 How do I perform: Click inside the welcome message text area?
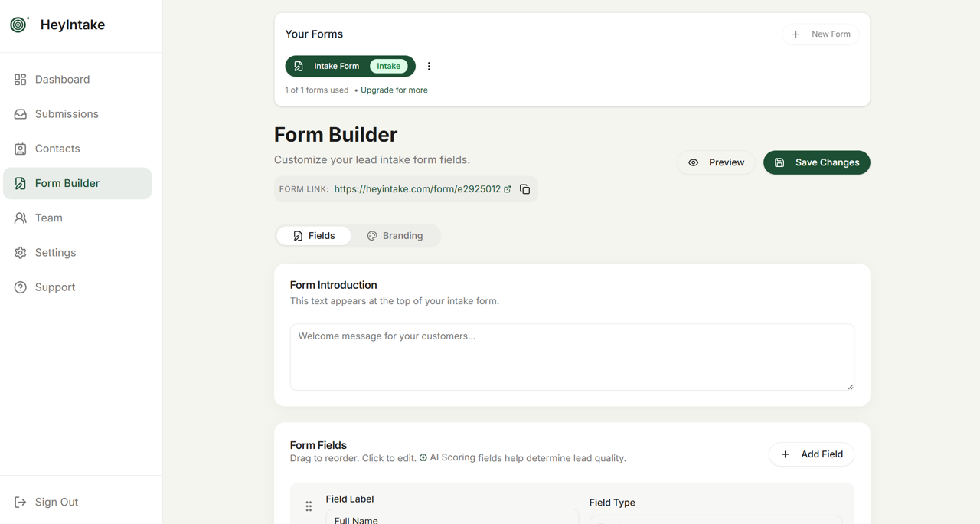click(x=571, y=356)
